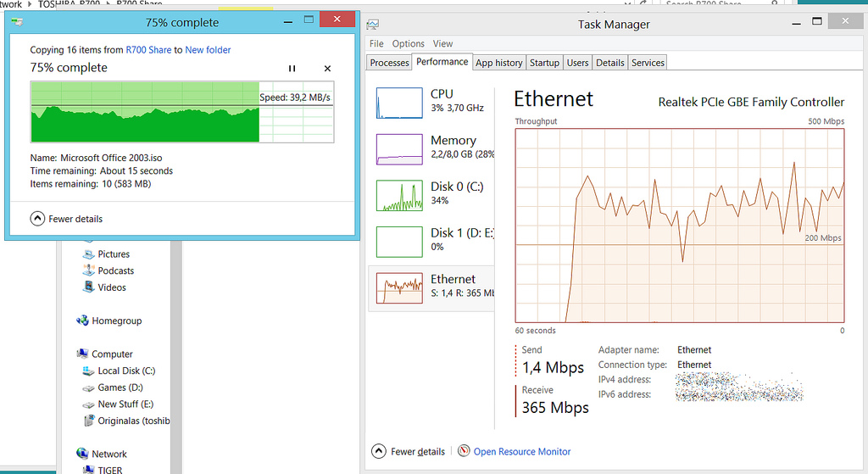Click the New Stuff (E:) drive icon
This screenshot has height=474, width=868.
point(88,404)
